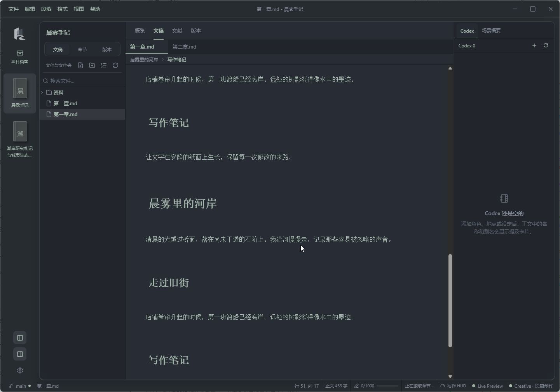Click the main git branch indicator
Image resolution: width=560 pixels, height=392 pixels.
click(x=20, y=386)
